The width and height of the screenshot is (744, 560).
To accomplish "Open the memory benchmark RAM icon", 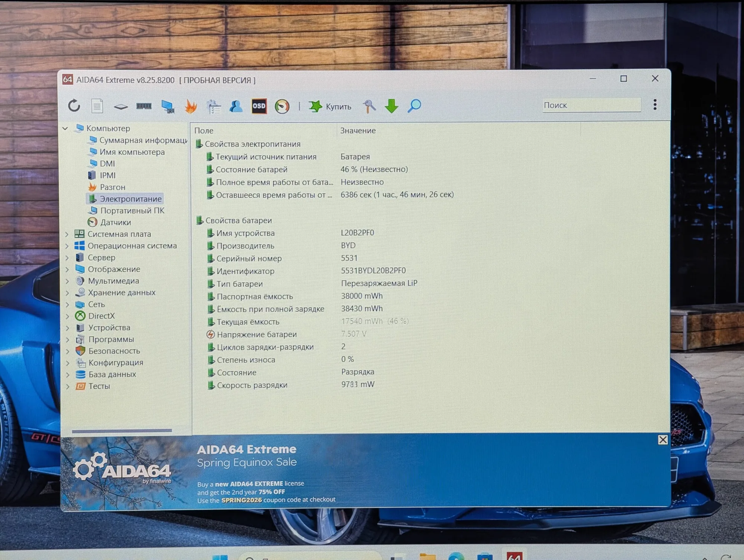I will [144, 106].
